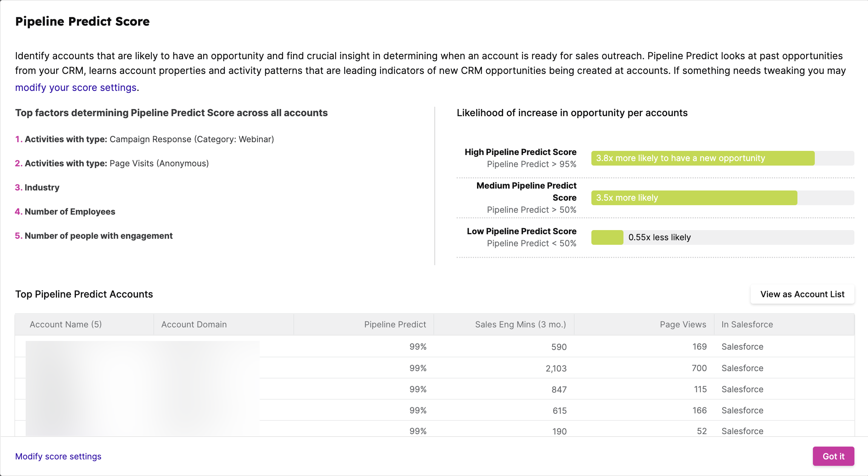Viewport: 868px width, 476px height.
Task: Sort table by "Sales Eng Mins (3 mo.)"
Action: click(520, 324)
